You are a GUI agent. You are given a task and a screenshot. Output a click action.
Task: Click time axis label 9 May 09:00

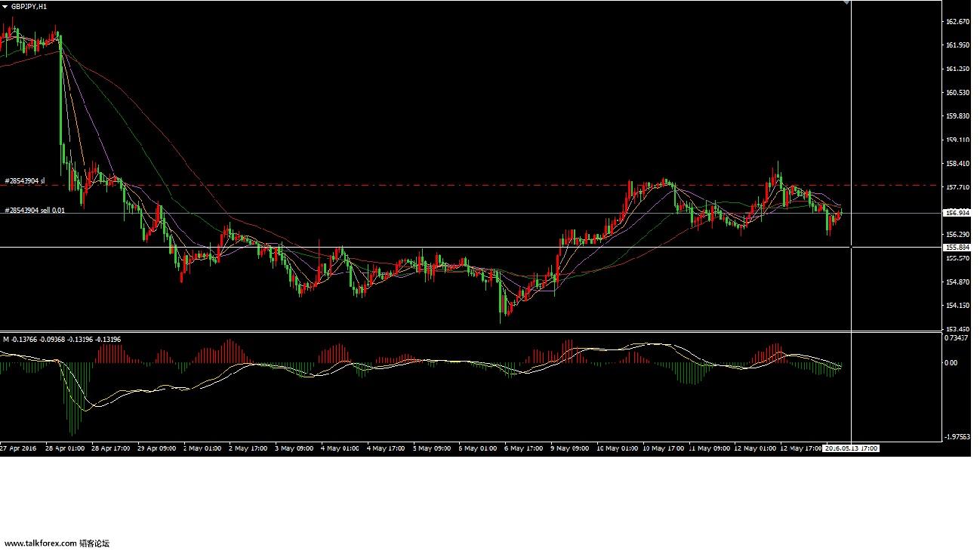[571, 448]
